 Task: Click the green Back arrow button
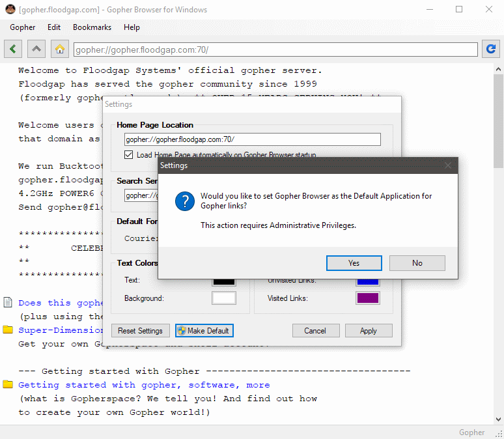(14, 50)
